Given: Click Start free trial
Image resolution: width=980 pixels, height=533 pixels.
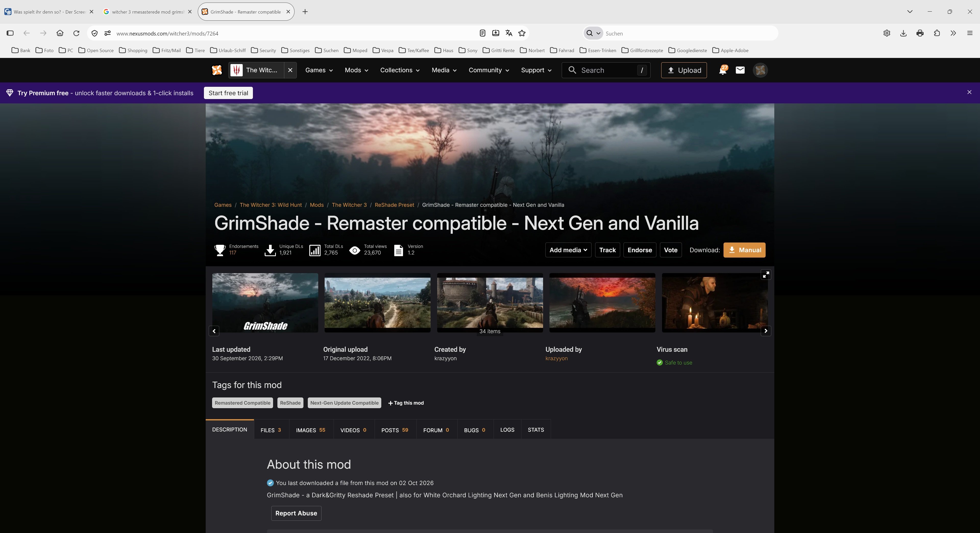Looking at the screenshot, I should pos(228,93).
